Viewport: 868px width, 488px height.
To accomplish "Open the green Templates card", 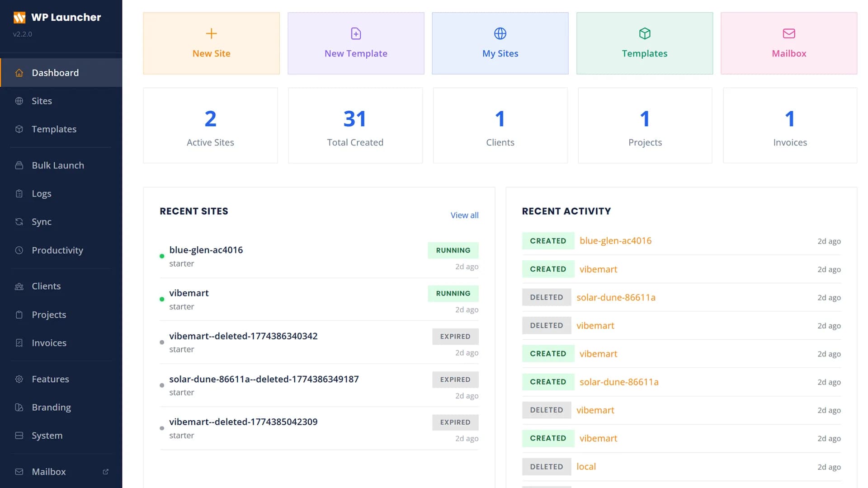I will click(645, 43).
